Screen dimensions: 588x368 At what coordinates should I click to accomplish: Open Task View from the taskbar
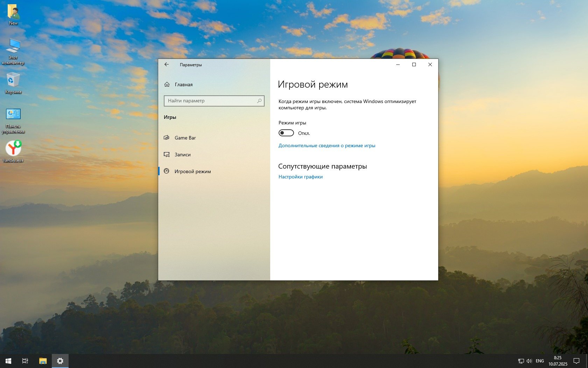[25, 361]
